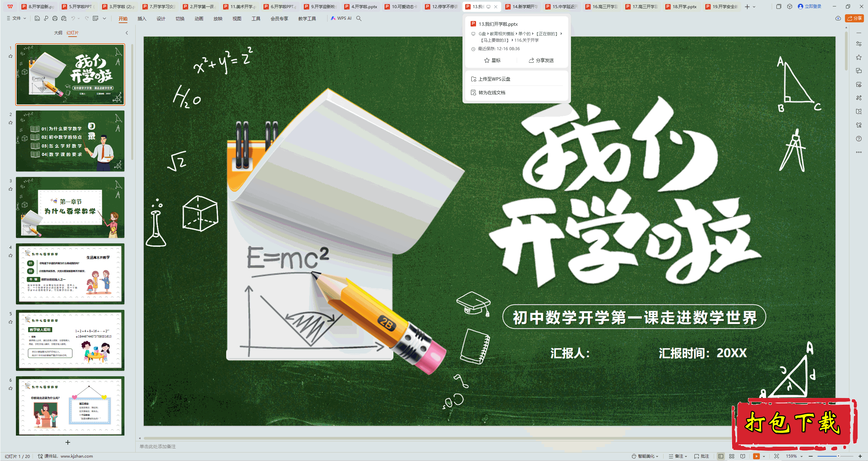The image size is (868, 461).
Task: Click 分享 share button
Action: click(854, 18)
